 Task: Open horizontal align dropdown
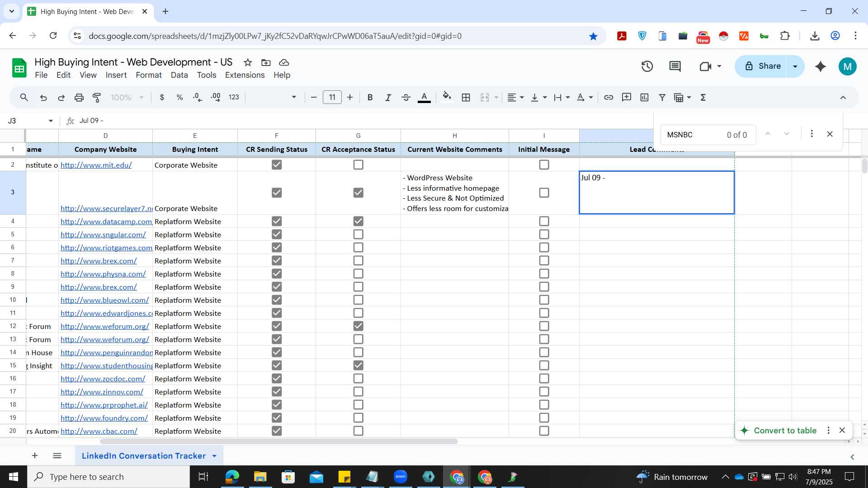coord(515,98)
